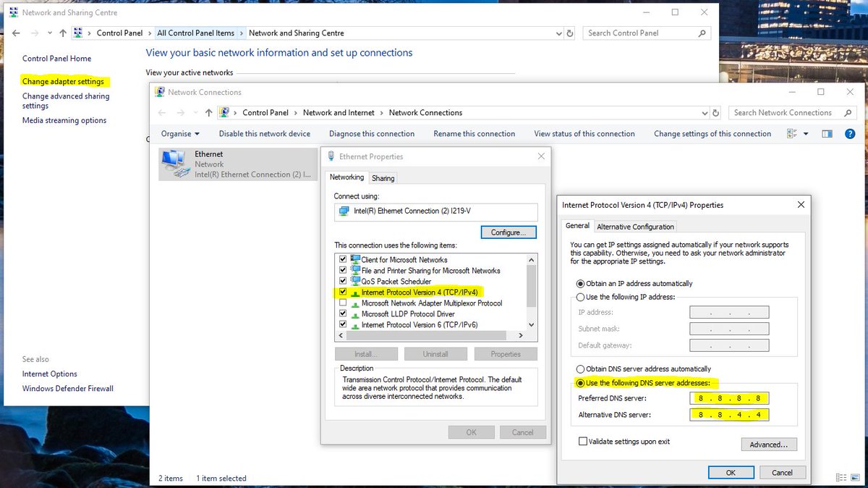Image resolution: width=868 pixels, height=488 pixels.
Task: Open the view options dropdown arrow
Action: [x=806, y=134]
